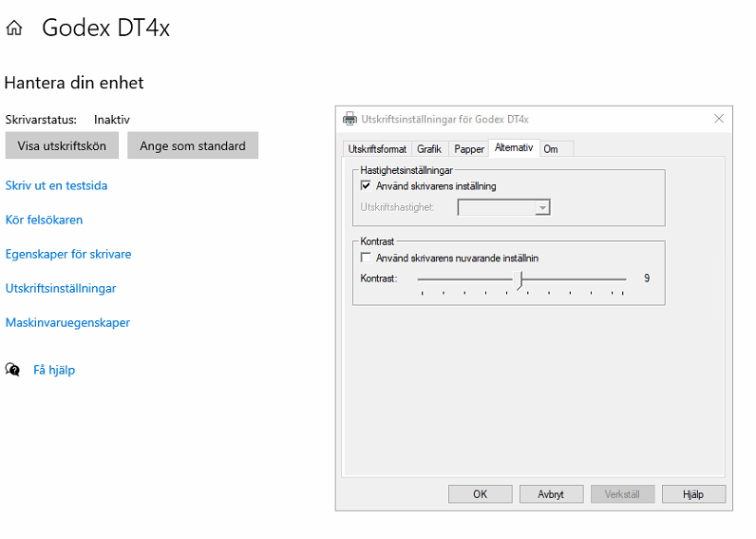Viewport: 756px width, 539px height.
Task: Confirm settings with the OK button
Action: 481,494
